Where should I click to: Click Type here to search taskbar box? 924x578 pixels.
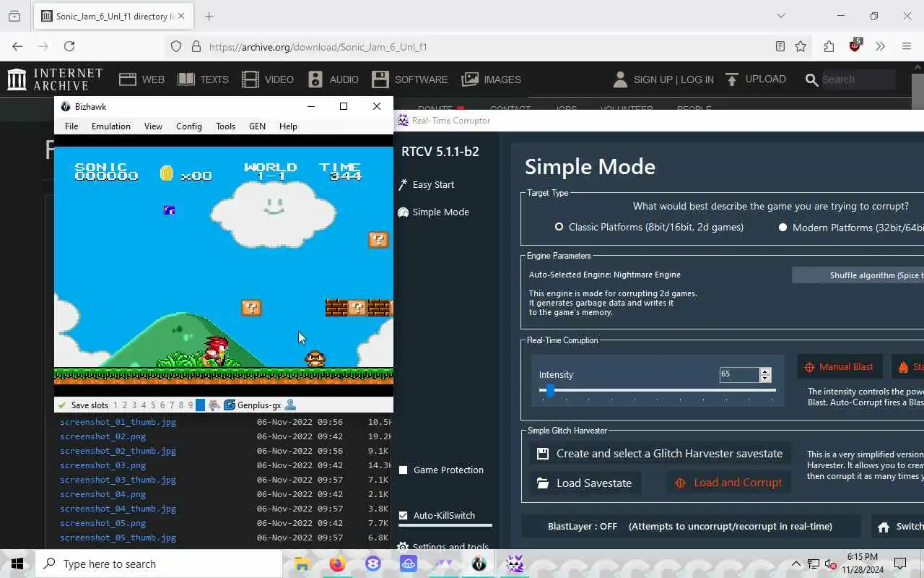pos(159,564)
